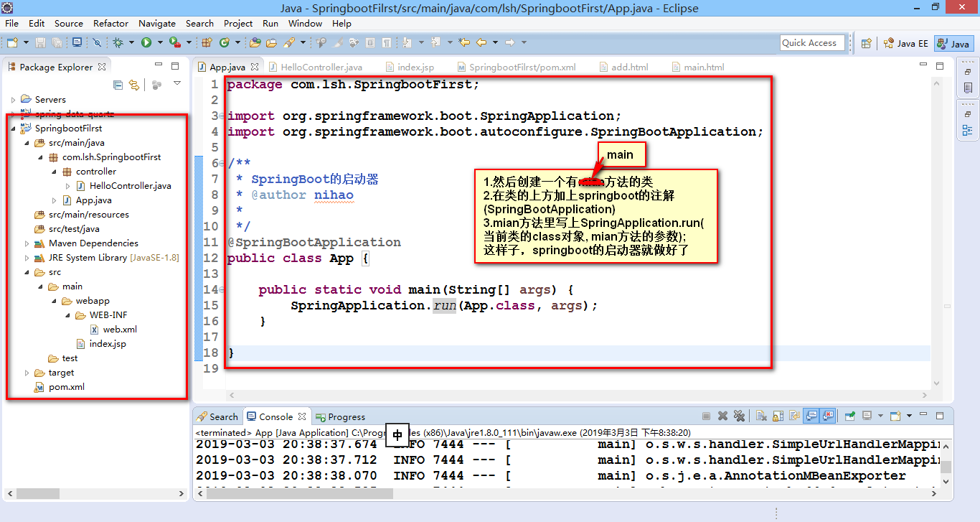This screenshot has height=522, width=980.
Task: Select App.java in Package Explorer tree
Action: (x=86, y=200)
